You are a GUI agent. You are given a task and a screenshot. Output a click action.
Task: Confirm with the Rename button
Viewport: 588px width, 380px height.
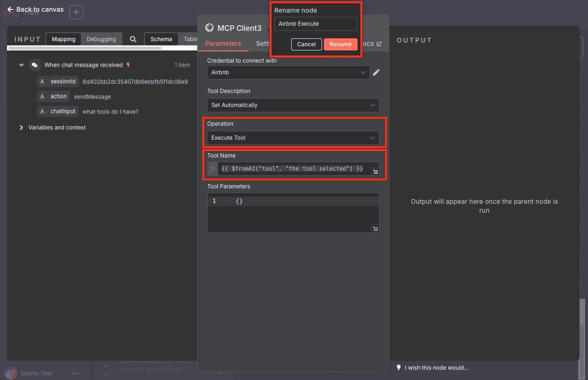click(x=340, y=44)
